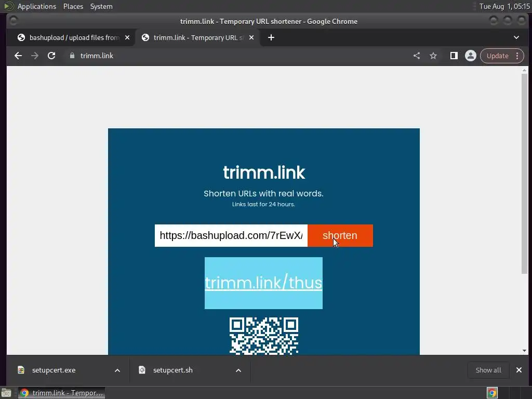Open the trimm.link/thus short link

point(263,283)
